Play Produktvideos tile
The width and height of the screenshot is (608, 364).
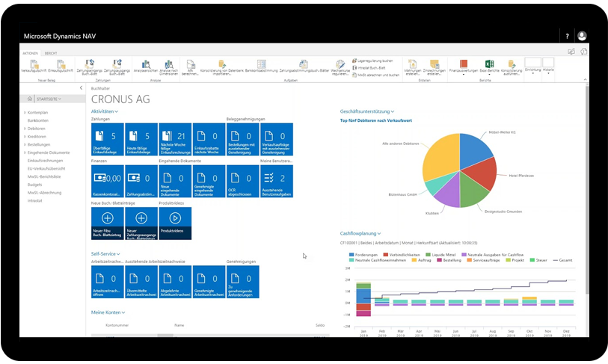175,223
